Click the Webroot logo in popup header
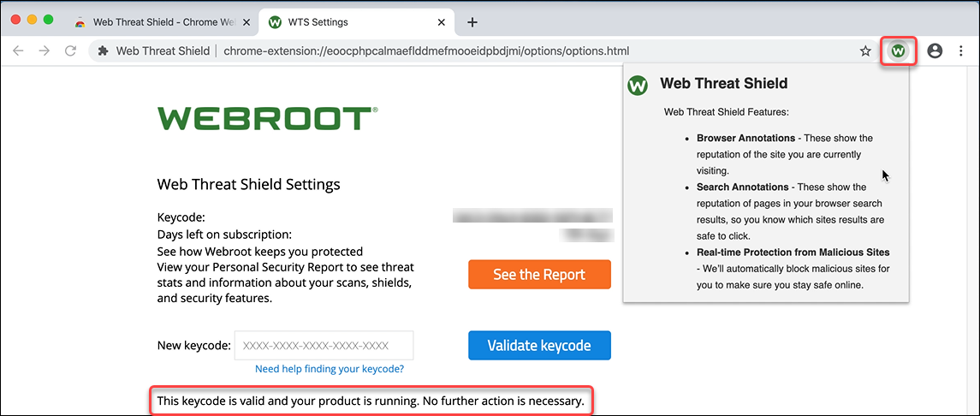The image size is (980, 416). (638, 85)
